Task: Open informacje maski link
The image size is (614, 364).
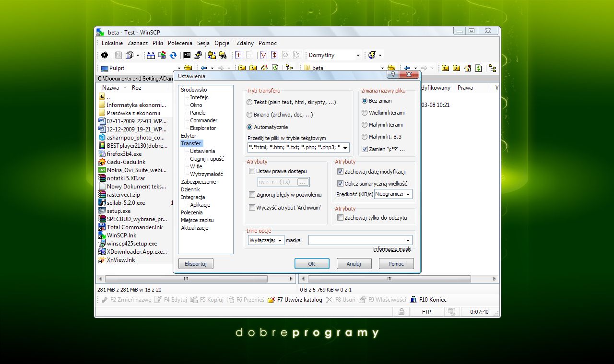Action: [392, 249]
